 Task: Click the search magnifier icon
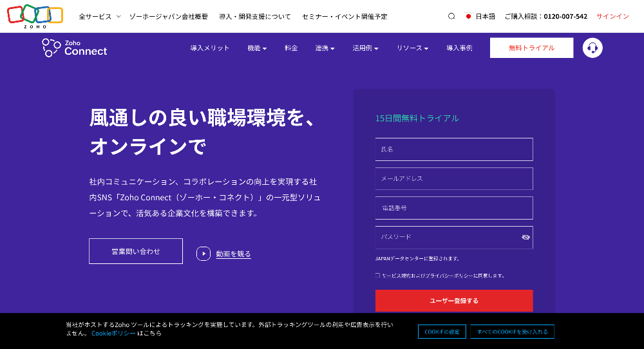[451, 17]
